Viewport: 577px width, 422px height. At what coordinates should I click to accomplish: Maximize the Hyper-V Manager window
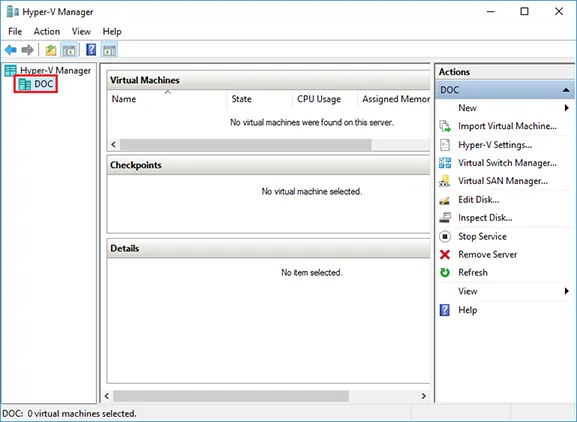pos(524,11)
